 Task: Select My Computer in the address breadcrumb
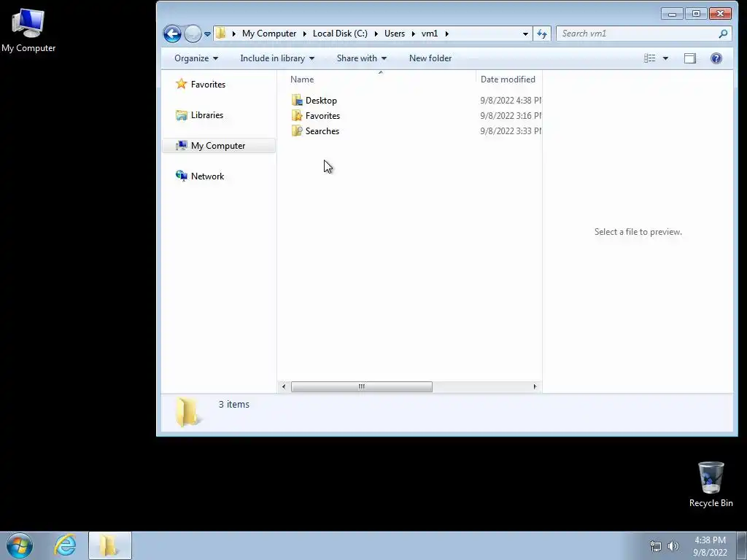[268, 34]
